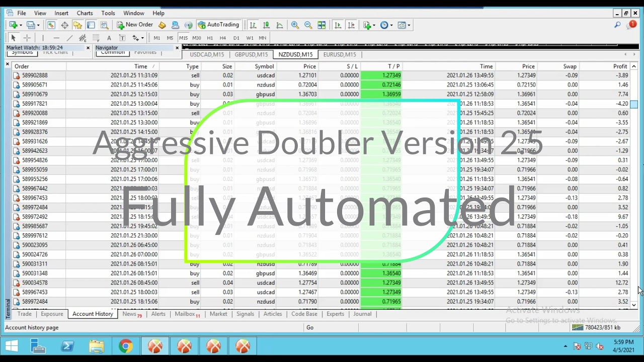Toggle the AutoTrading button
The width and height of the screenshot is (644, 362).
pyautogui.click(x=218, y=25)
